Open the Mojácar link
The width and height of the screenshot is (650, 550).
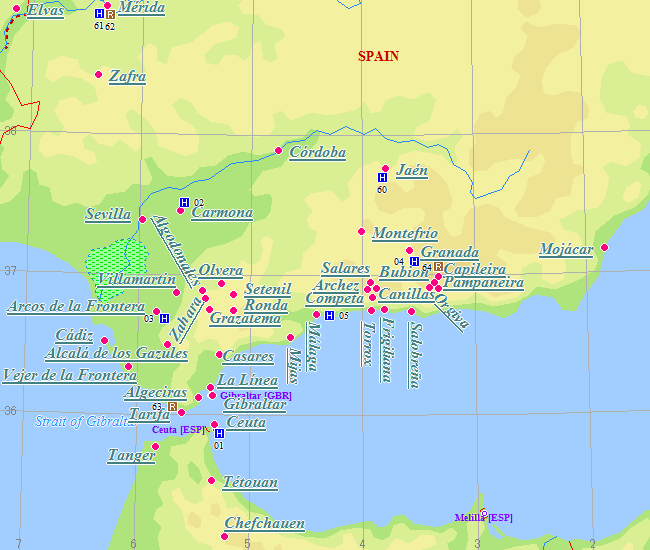[x=566, y=249]
